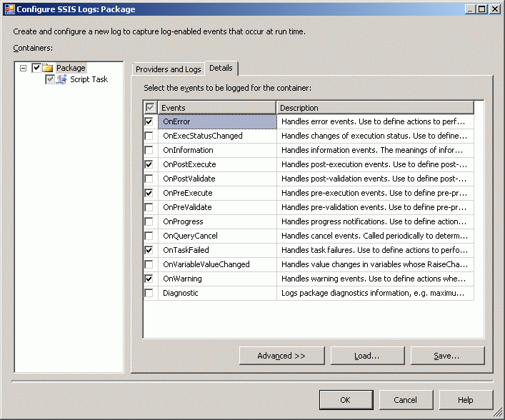Select the Package tree item label

pos(71,68)
